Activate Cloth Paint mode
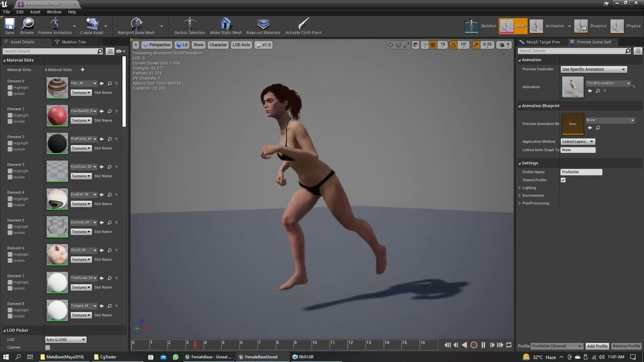644x362 pixels. [x=303, y=26]
